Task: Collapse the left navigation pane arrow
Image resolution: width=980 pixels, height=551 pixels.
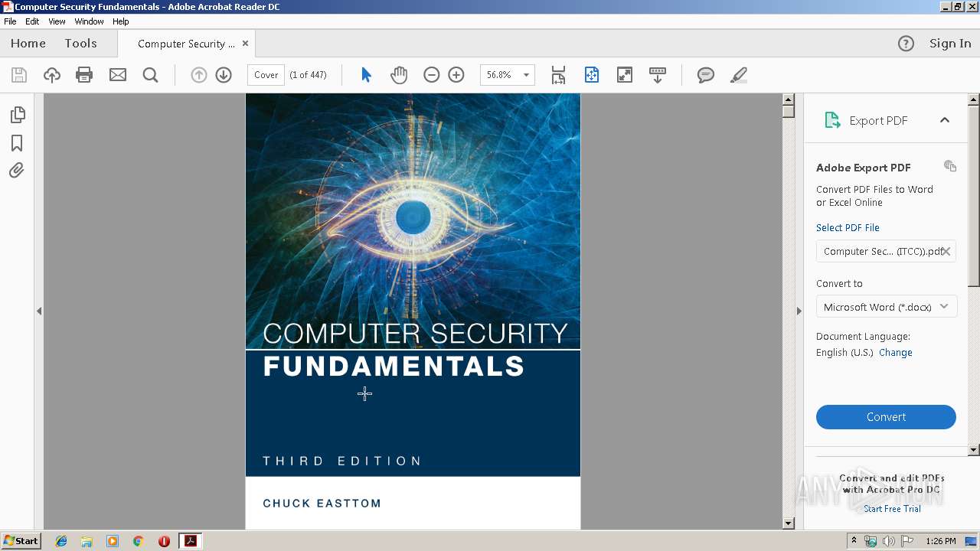Action: pos(39,311)
